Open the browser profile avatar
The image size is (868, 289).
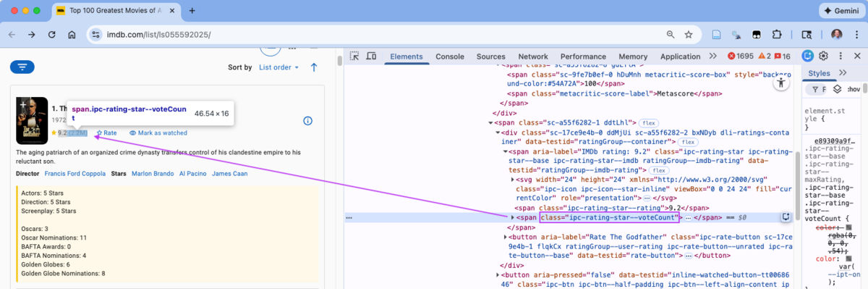click(x=836, y=34)
